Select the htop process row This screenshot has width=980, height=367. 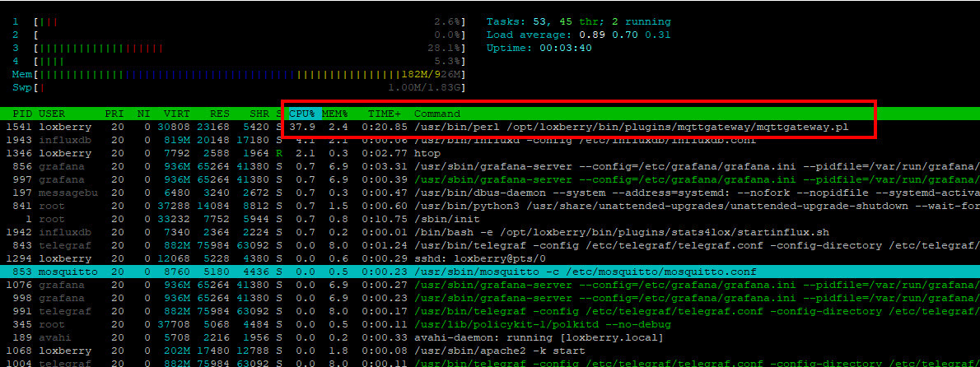[x=490, y=153]
